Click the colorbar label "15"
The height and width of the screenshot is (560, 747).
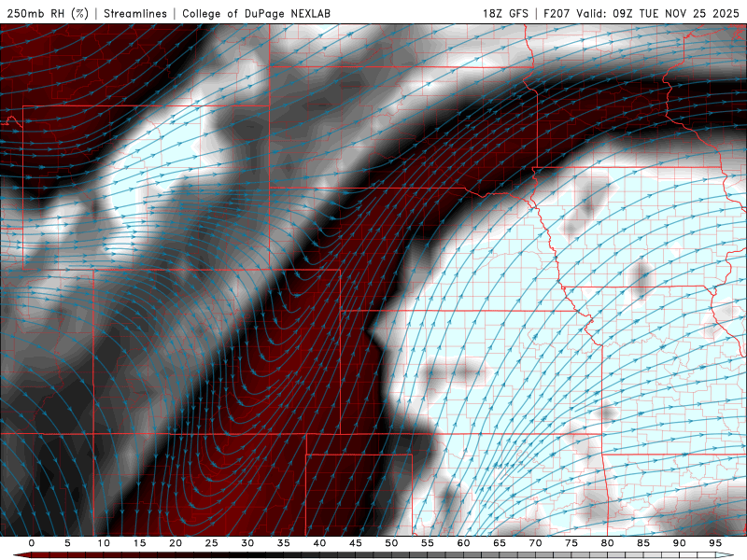pos(139,543)
